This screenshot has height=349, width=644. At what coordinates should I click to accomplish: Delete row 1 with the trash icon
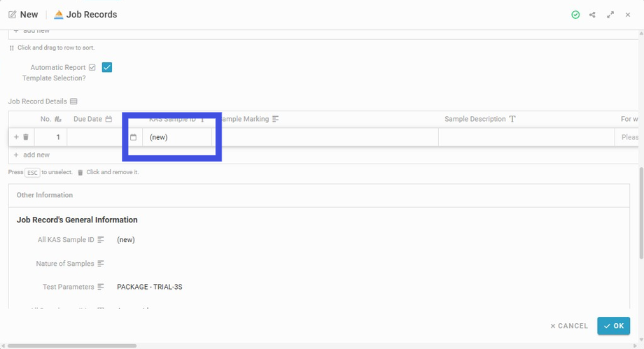pyautogui.click(x=26, y=137)
